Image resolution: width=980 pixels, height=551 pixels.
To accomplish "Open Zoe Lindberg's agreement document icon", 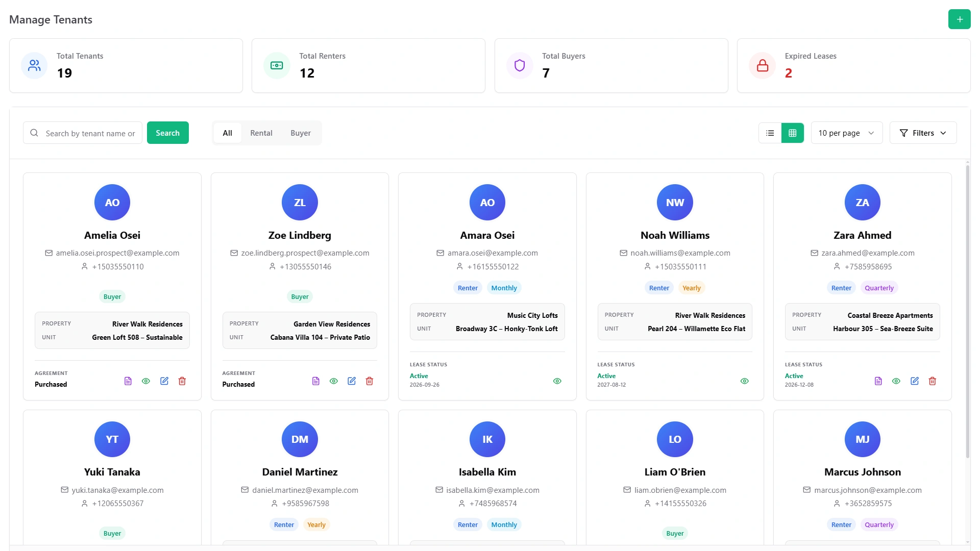I will pyautogui.click(x=316, y=381).
